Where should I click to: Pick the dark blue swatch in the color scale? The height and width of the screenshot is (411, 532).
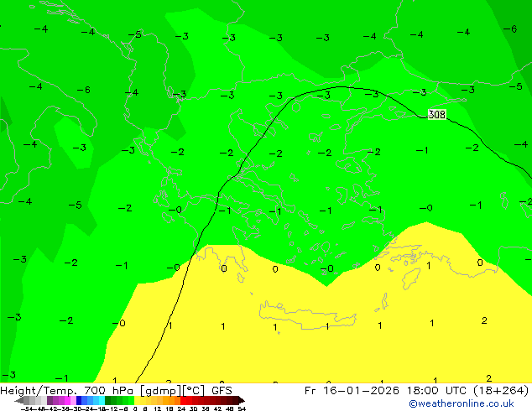click(79, 400)
